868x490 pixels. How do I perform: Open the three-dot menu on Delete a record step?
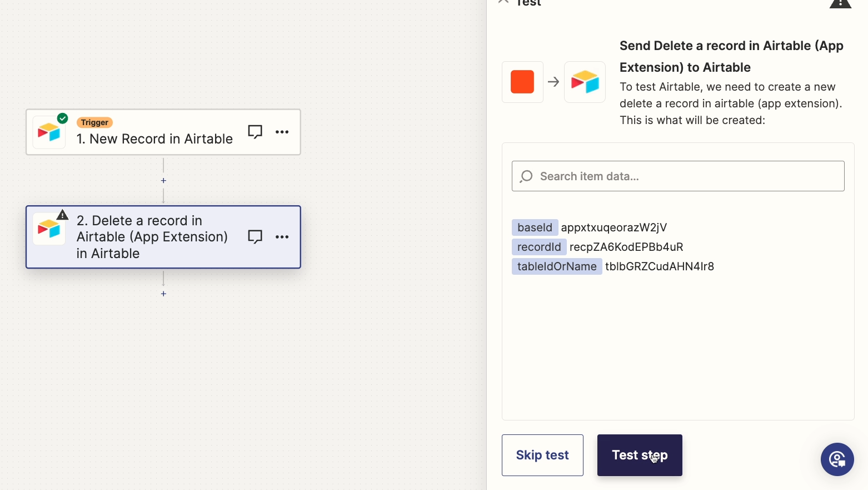282,237
